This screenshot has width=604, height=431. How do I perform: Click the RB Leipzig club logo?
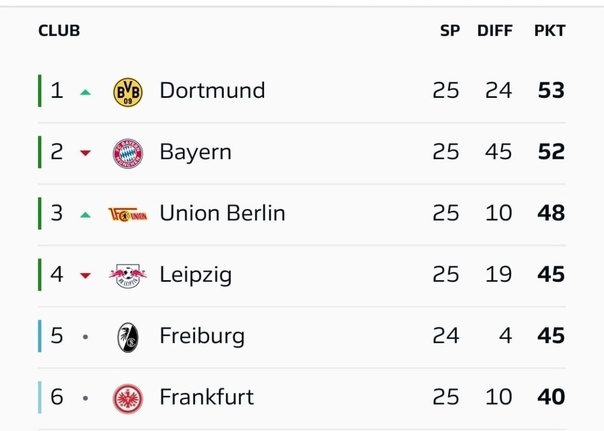(x=128, y=274)
